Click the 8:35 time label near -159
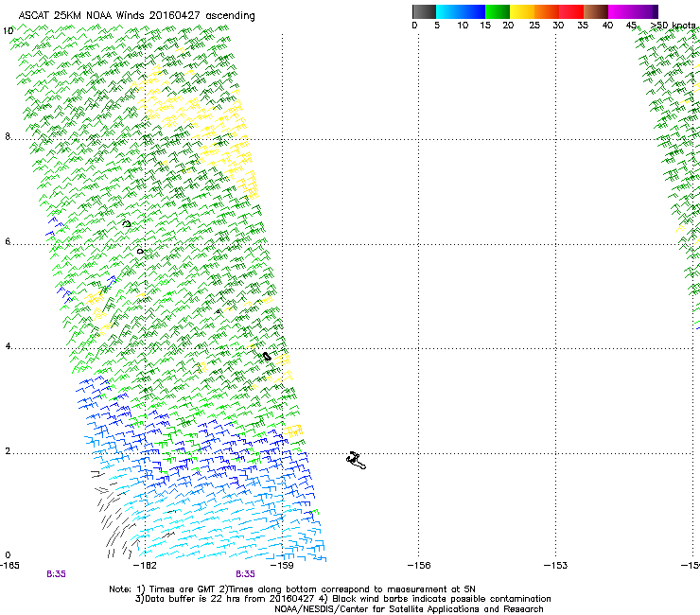Screen dimensions: 700x615 [x=246, y=574]
